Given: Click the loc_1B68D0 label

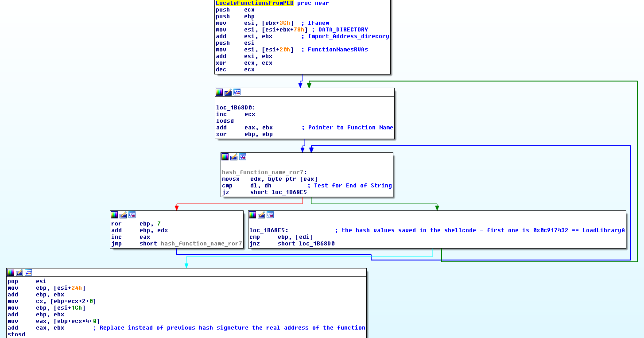Looking at the screenshot, I should click(236, 108).
